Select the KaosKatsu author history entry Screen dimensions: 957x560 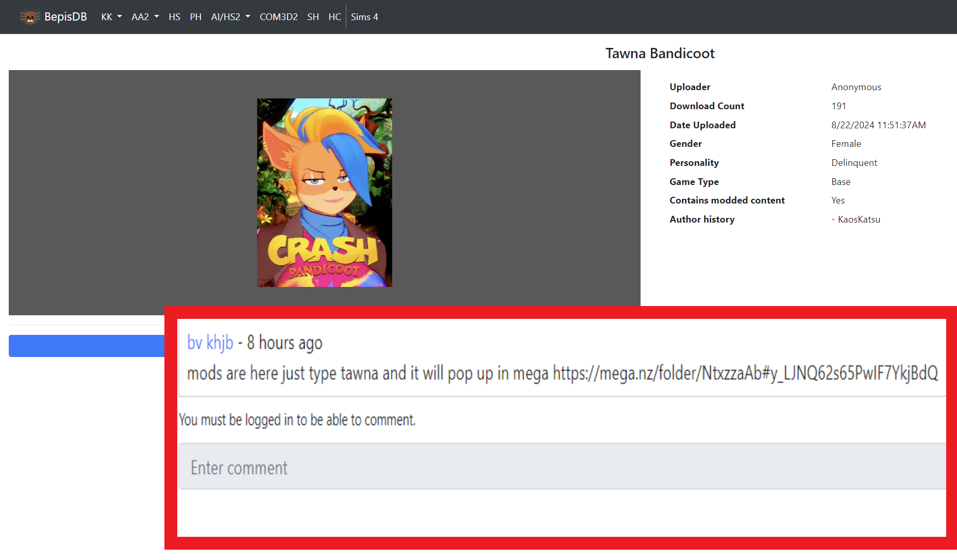pyautogui.click(x=859, y=219)
